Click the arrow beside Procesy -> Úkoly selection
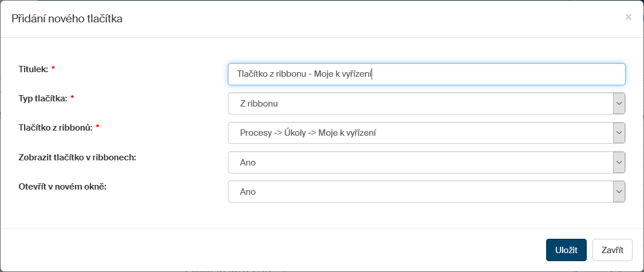Screen dimensions: 644x272 coord(619,133)
